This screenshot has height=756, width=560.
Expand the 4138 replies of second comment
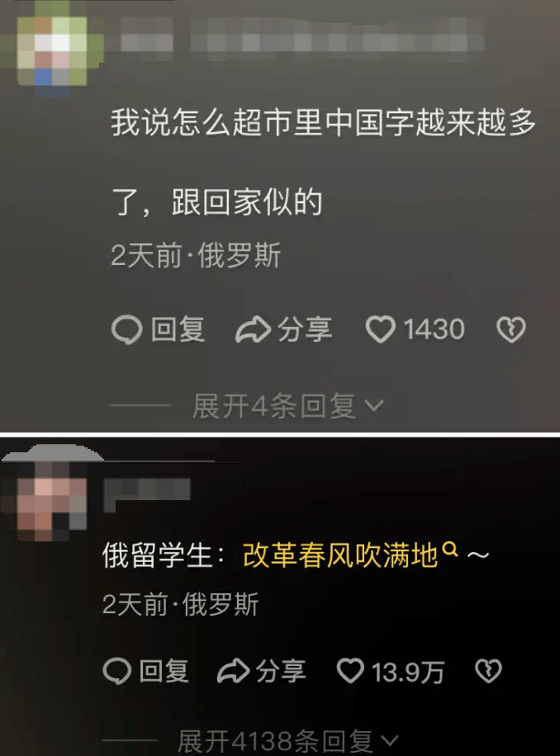(288, 741)
